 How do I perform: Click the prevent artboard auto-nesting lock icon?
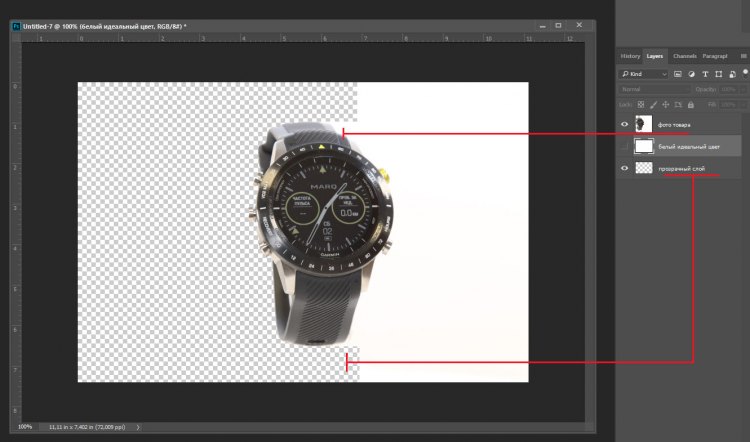[x=678, y=104]
